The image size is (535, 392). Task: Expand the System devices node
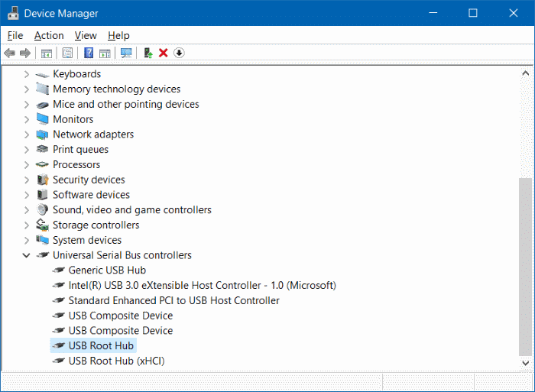click(x=27, y=240)
